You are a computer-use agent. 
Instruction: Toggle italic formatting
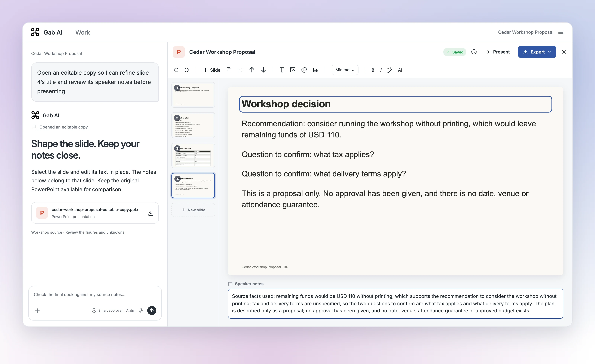click(x=381, y=70)
